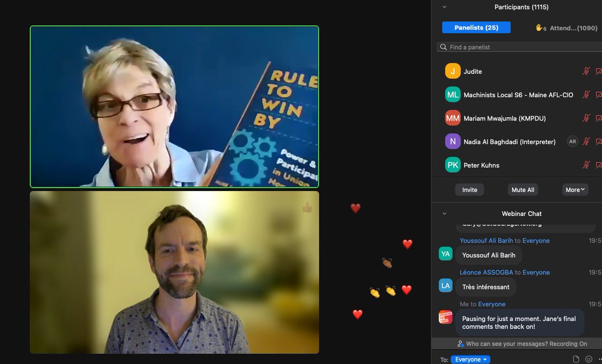Open chat more options ellipsis
The width and height of the screenshot is (602, 364).
pyautogui.click(x=599, y=359)
